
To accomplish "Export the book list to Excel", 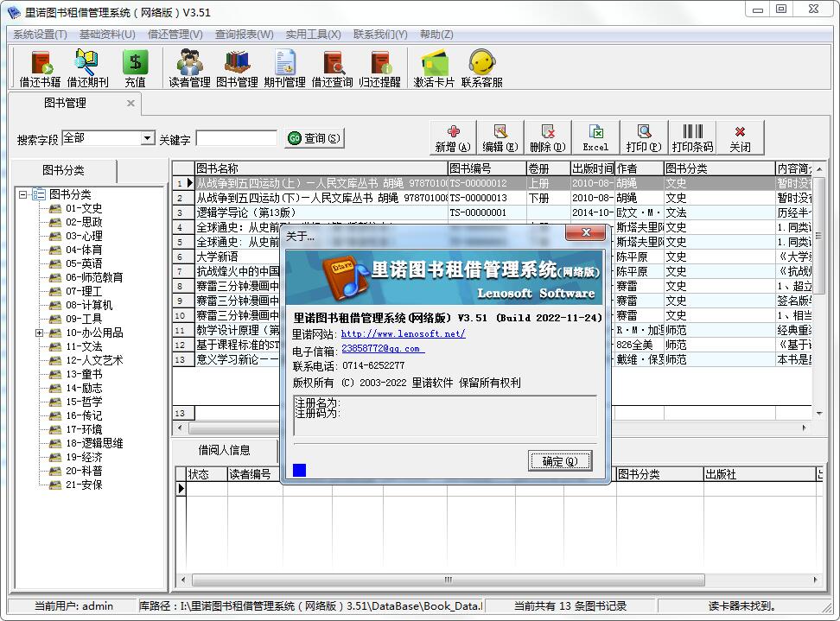I will 595,138.
